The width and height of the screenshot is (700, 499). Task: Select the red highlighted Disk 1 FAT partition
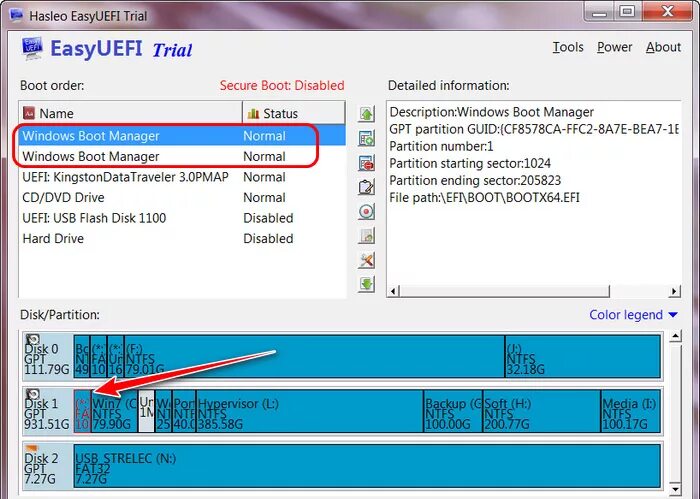coord(82,411)
